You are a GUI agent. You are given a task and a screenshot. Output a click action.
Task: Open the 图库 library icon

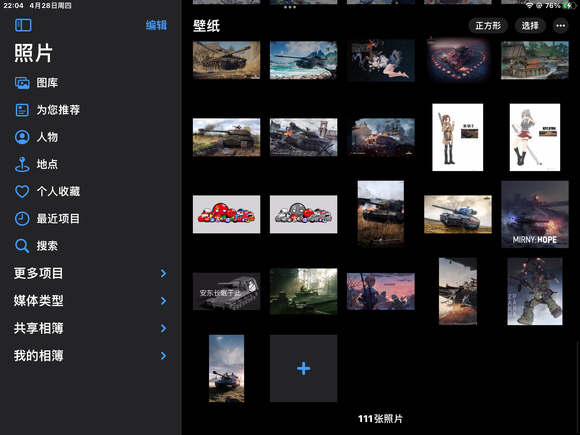[x=22, y=83]
